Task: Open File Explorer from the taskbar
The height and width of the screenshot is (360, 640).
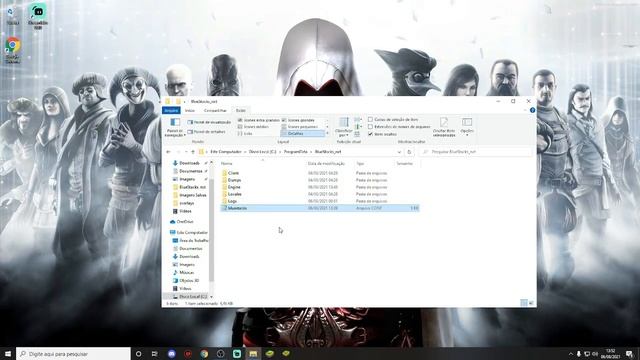Action: [253, 354]
